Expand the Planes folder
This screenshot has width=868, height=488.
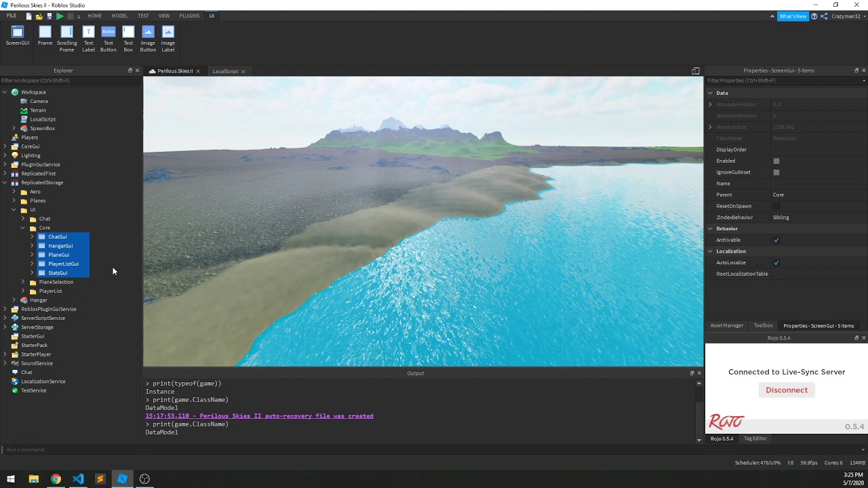14,201
